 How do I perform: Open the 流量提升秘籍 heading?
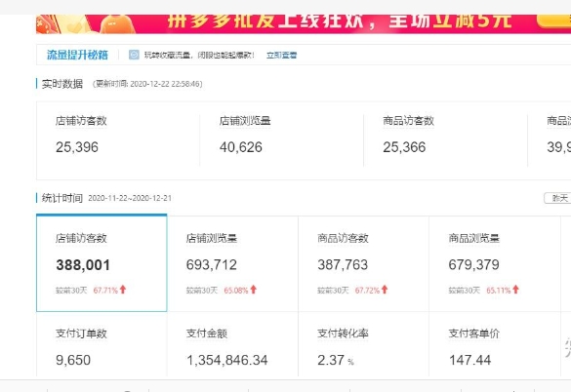77,55
